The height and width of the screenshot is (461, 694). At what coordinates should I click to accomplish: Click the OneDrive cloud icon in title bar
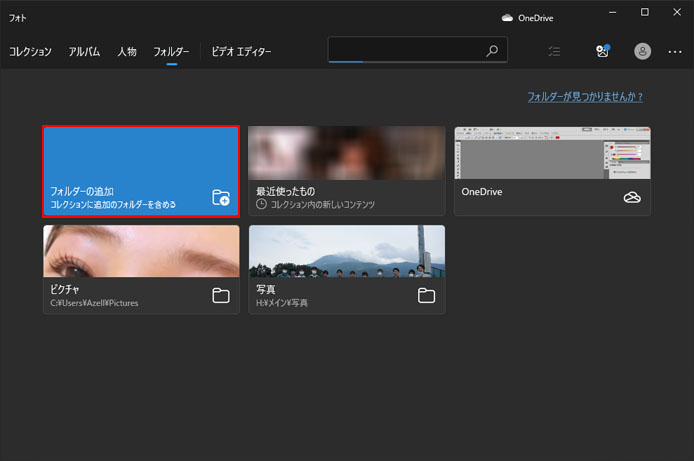[507, 18]
